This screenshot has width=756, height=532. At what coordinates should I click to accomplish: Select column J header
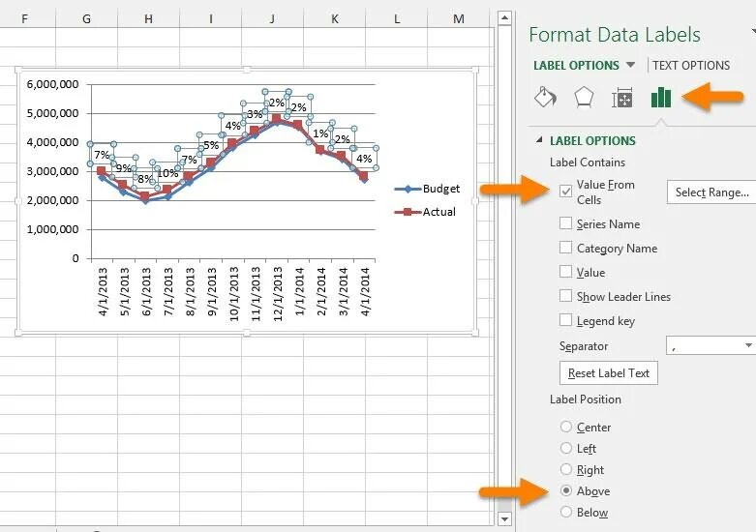click(x=272, y=18)
